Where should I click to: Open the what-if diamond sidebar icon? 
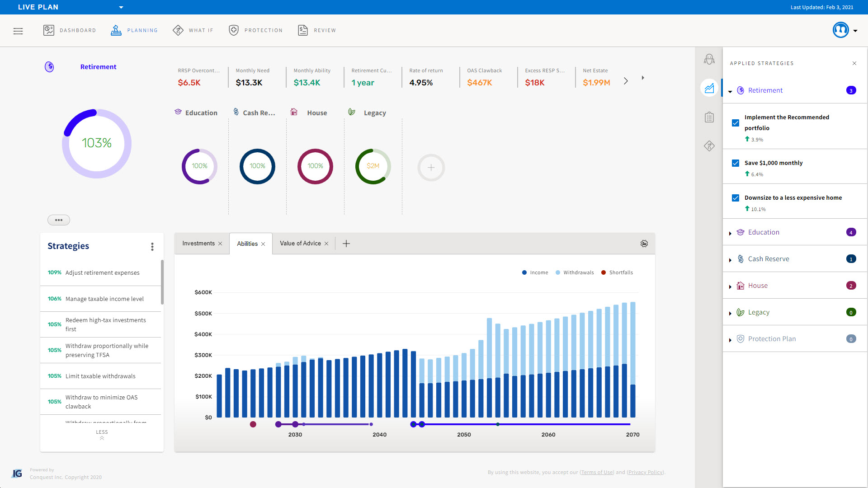tap(709, 146)
